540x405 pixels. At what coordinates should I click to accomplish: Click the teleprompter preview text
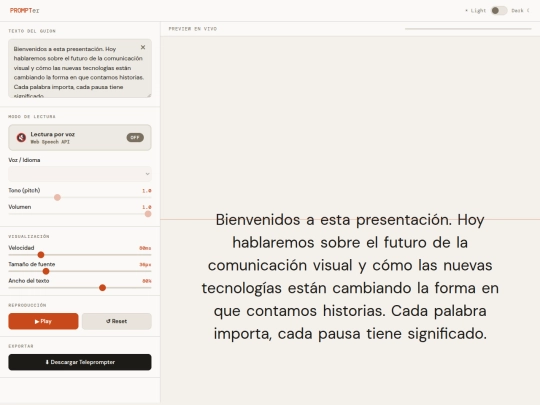pos(350,277)
